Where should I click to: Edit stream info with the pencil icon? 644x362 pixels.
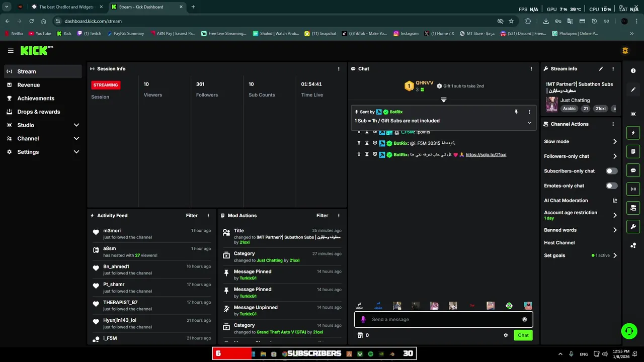tap(601, 69)
